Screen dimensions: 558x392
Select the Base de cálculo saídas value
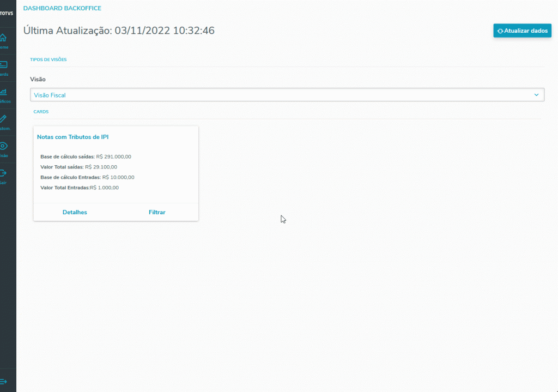coord(113,156)
